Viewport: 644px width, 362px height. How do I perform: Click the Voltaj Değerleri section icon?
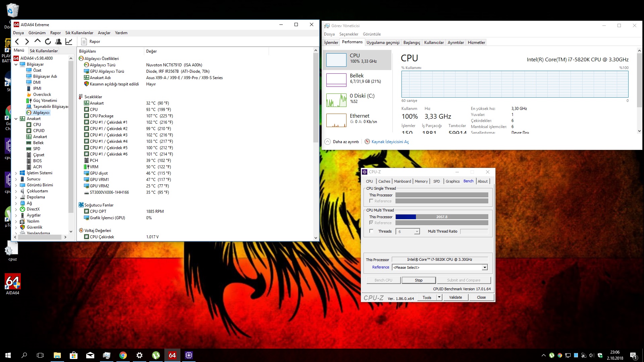pos(81,231)
